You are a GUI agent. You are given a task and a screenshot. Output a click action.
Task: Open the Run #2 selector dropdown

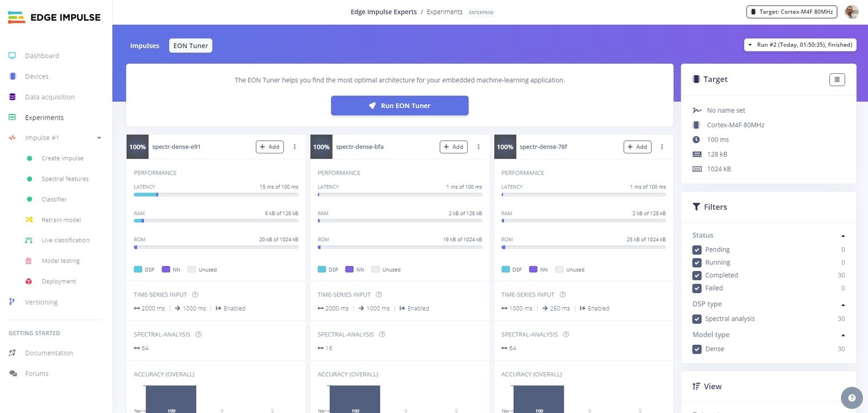(x=800, y=45)
